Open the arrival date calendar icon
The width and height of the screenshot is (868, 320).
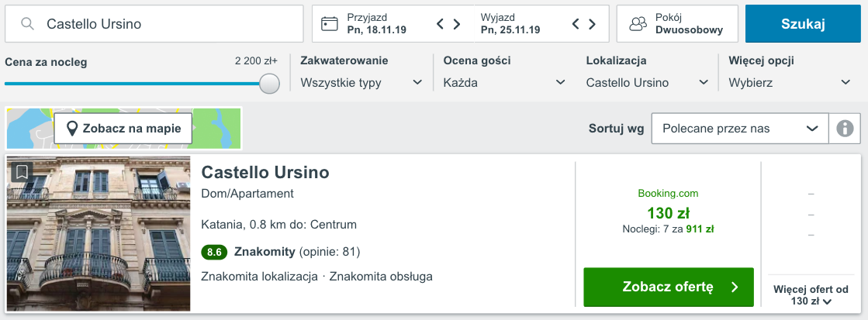tap(330, 24)
